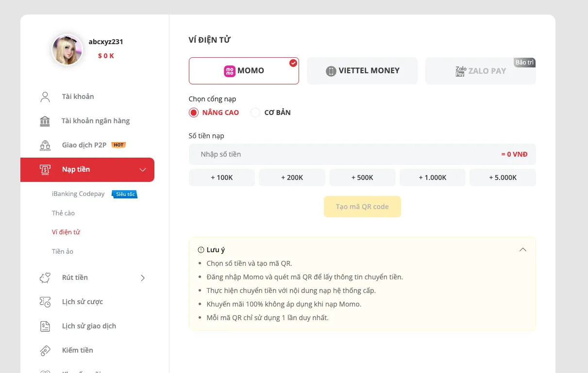Click the Số tiền nạp label
The image size is (588, 373).
(x=206, y=136)
